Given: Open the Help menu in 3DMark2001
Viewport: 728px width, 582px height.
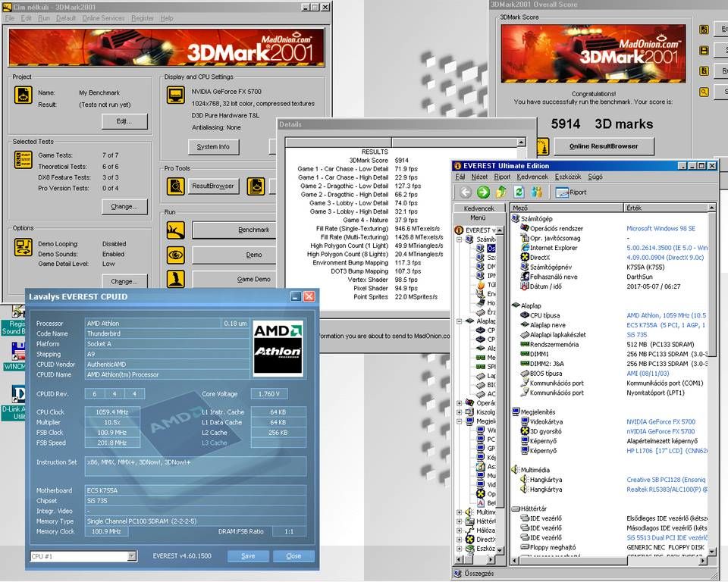Looking at the screenshot, I should pos(167,18).
